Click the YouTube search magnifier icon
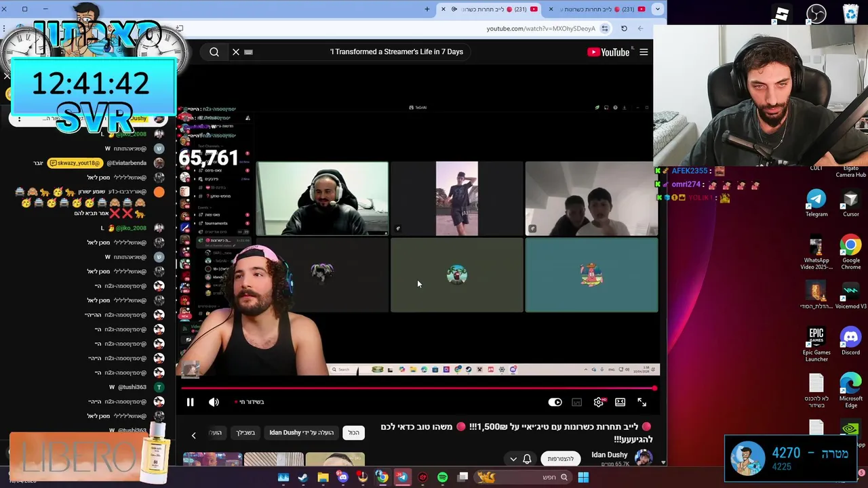The height and width of the screenshot is (488, 868). click(214, 52)
